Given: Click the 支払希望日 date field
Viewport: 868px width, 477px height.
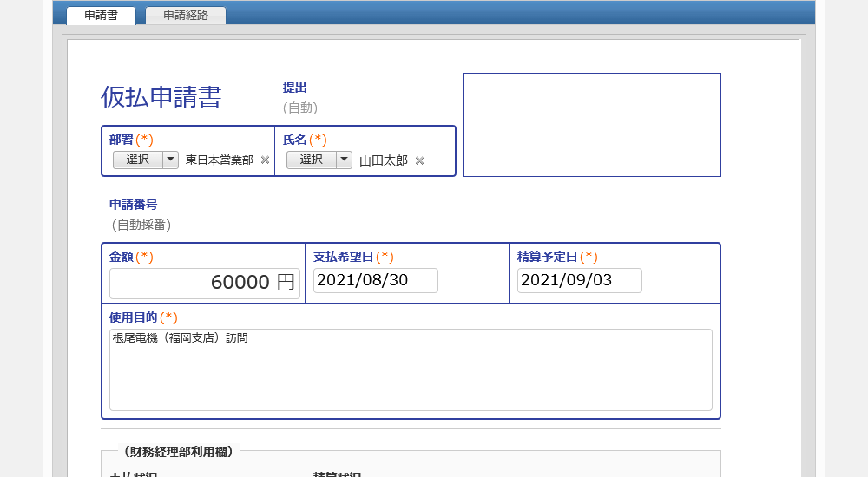Looking at the screenshot, I should (x=375, y=280).
